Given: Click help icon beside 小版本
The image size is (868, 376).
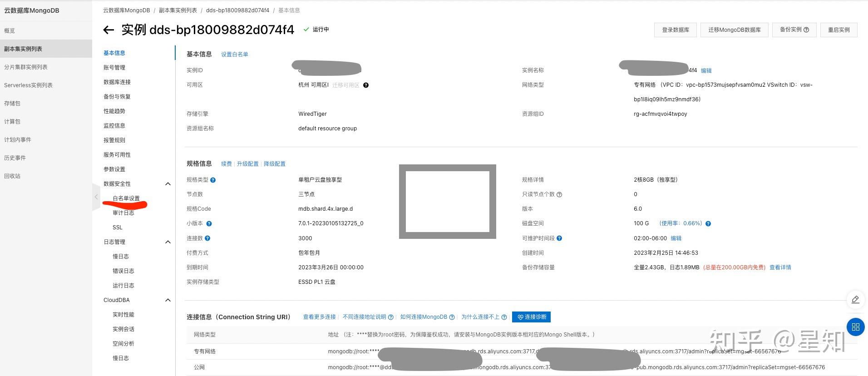Looking at the screenshot, I should 209,224.
